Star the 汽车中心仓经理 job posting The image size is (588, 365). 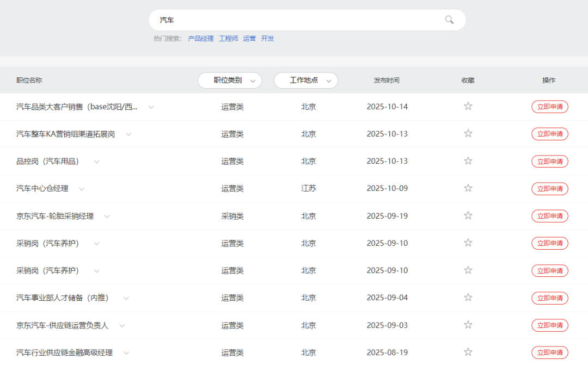tap(468, 188)
